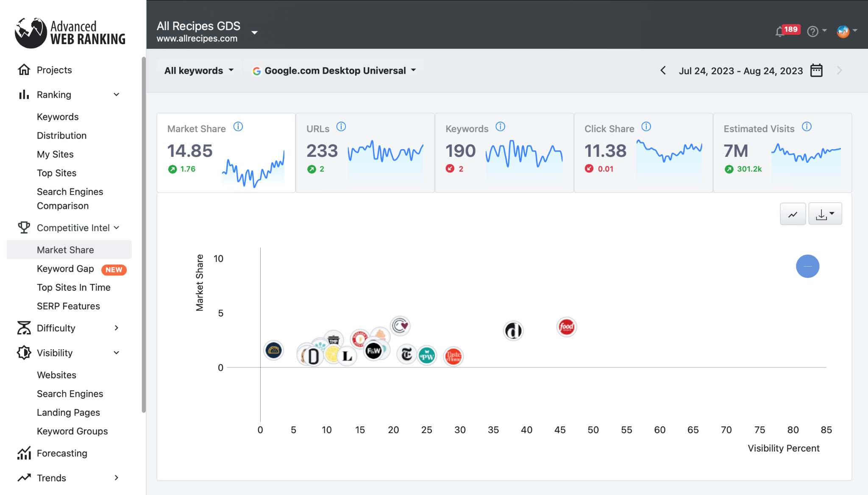The image size is (868, 495).
Task: Click the Advanced Web Ranking logo
Action: [70, 31]
